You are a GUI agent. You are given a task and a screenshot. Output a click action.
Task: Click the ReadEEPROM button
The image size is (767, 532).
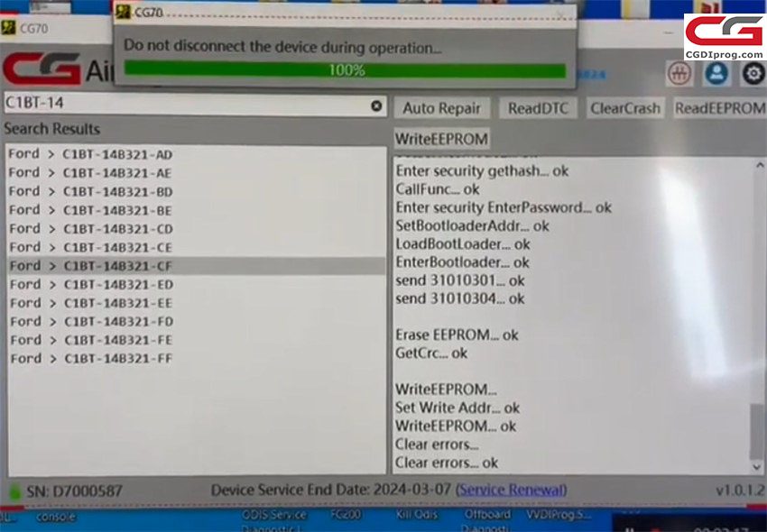(x=720, y=108)
